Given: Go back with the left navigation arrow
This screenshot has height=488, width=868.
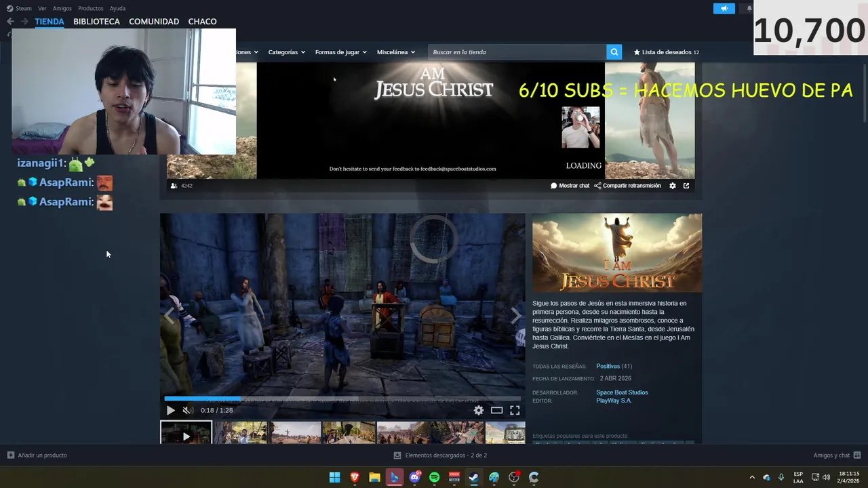Looking at the screenshot, I should click(x=10, y=22).
